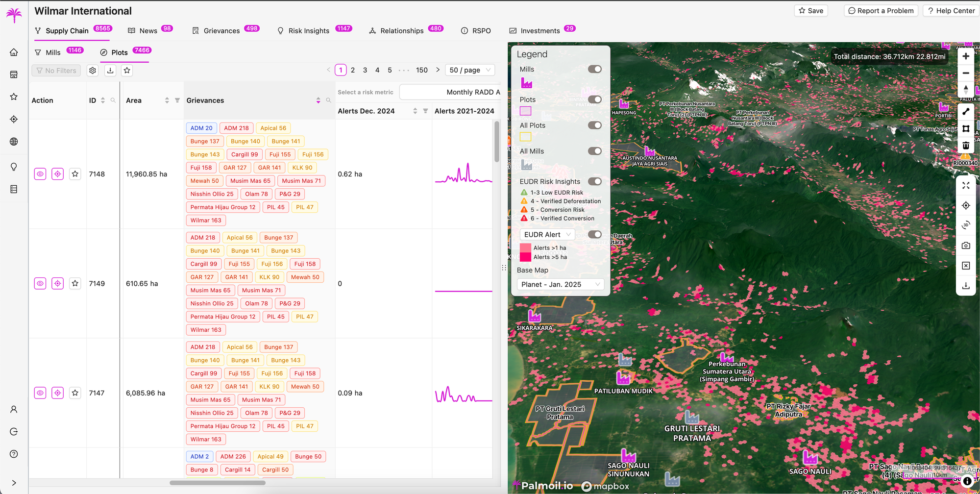Expand the left sidebar with chevron
Screen dimensions: 980x494
click(14, 483)
